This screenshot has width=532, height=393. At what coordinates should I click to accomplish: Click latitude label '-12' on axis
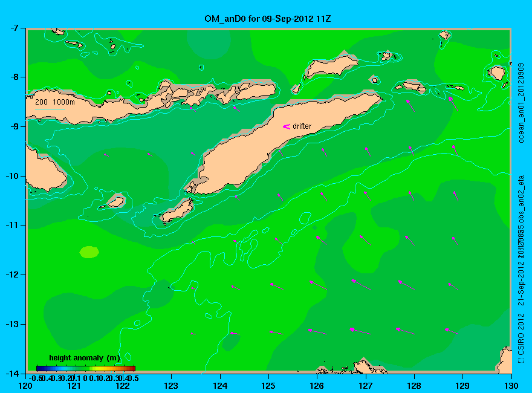click(12, 274)
